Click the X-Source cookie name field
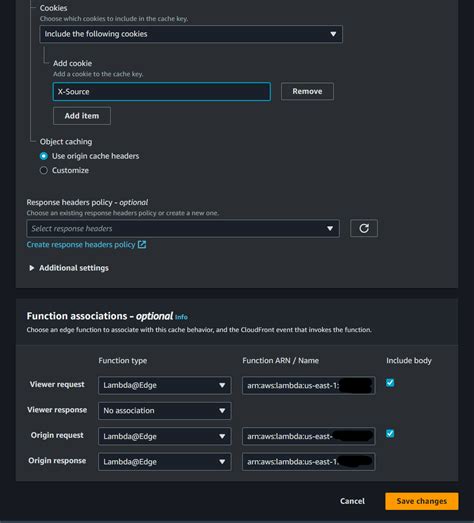This screenshot has width=474, height=523. pyautogui.click(x=161, y=92)
